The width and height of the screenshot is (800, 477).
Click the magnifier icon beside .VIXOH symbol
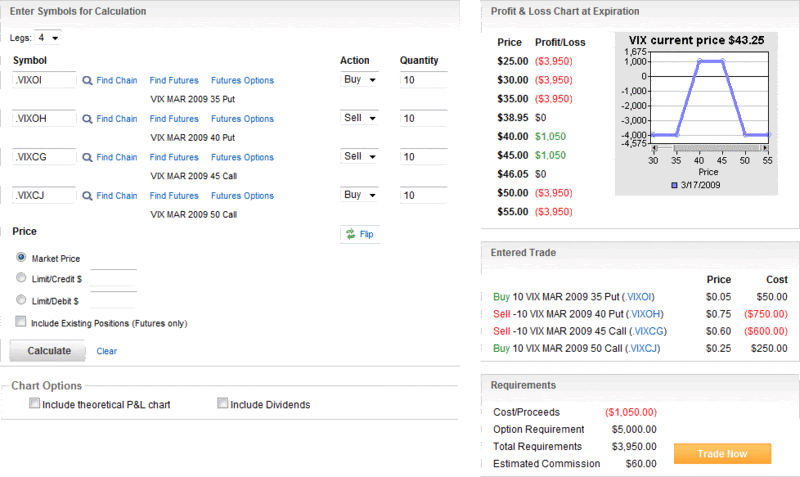pos(87,119)
